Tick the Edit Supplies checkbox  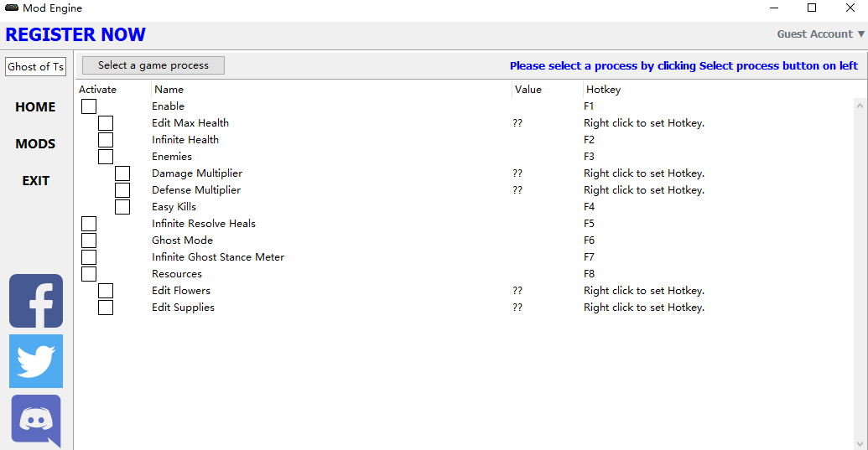coord(106,308)
